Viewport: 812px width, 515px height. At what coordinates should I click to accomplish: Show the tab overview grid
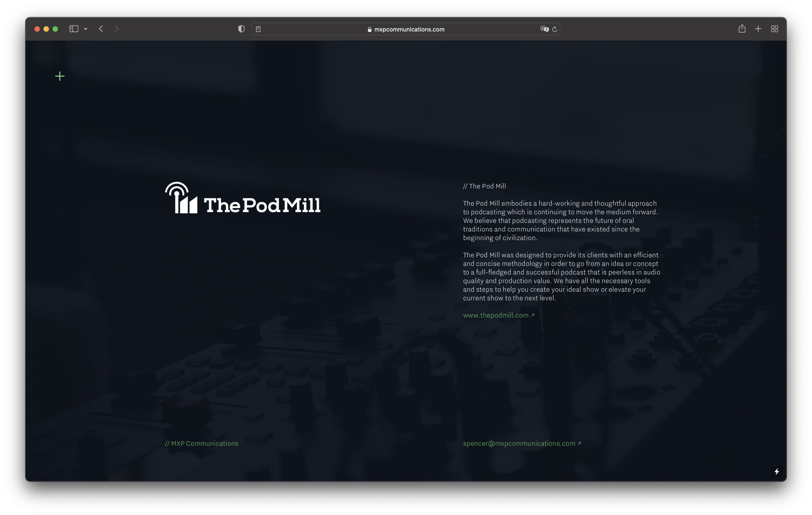coord(775,29)
